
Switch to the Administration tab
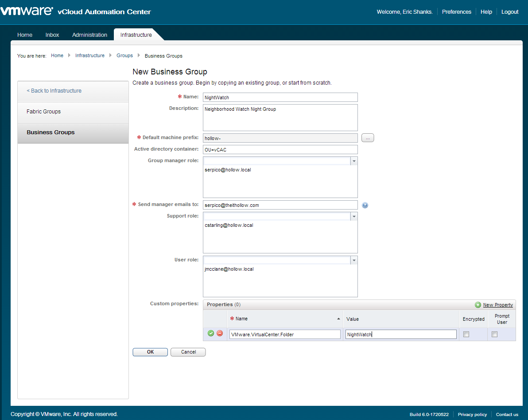coord(89,35)
